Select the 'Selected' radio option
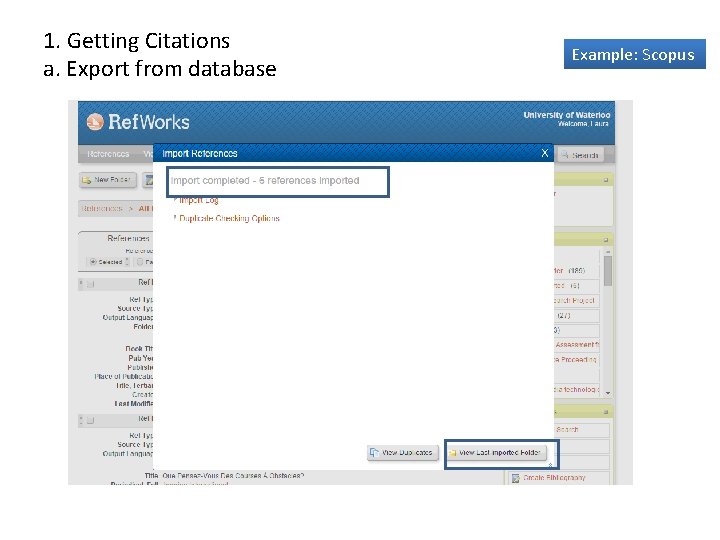Viewport: 720px width, 540px height. click(x=93, y=262)
